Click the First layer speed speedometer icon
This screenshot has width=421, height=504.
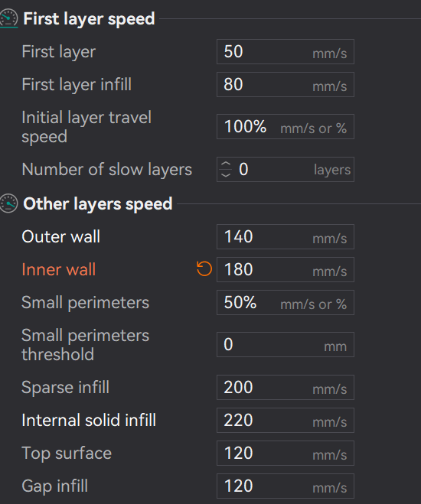click(8, 18)
